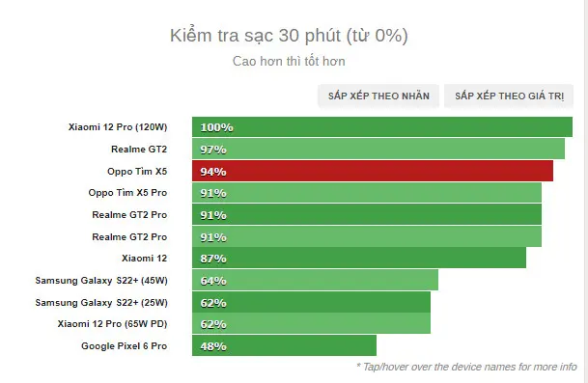Click the SẮP XẾP THEO NHÃN button
588x383 pixels.
click(x=378, y=96)
